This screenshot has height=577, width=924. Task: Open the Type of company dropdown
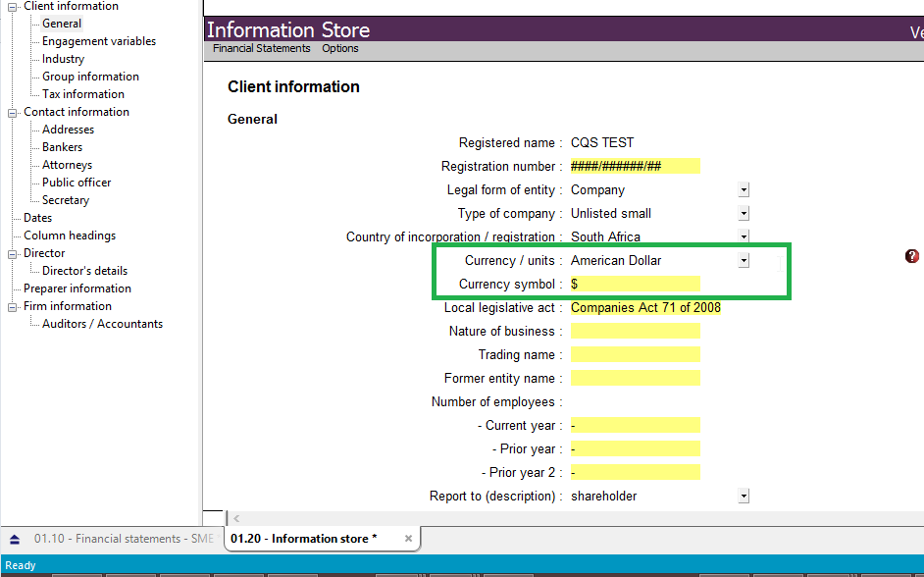(744, 214)
